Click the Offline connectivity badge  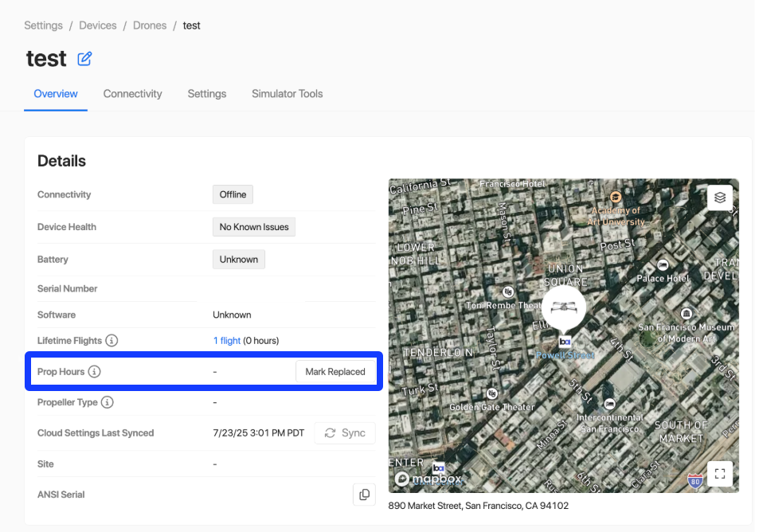[x=233, y=194]
